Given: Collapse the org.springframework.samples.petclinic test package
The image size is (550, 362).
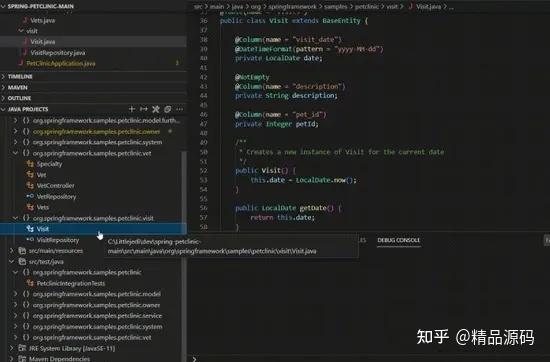Looking at the screenshot, I should pyautogui.click(x=15, y=272).
